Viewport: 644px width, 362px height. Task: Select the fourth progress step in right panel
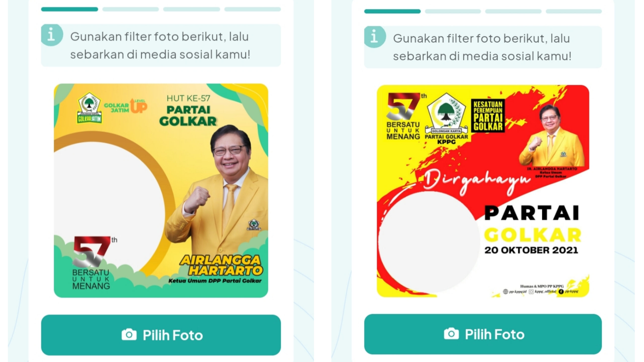coord(574,11)
